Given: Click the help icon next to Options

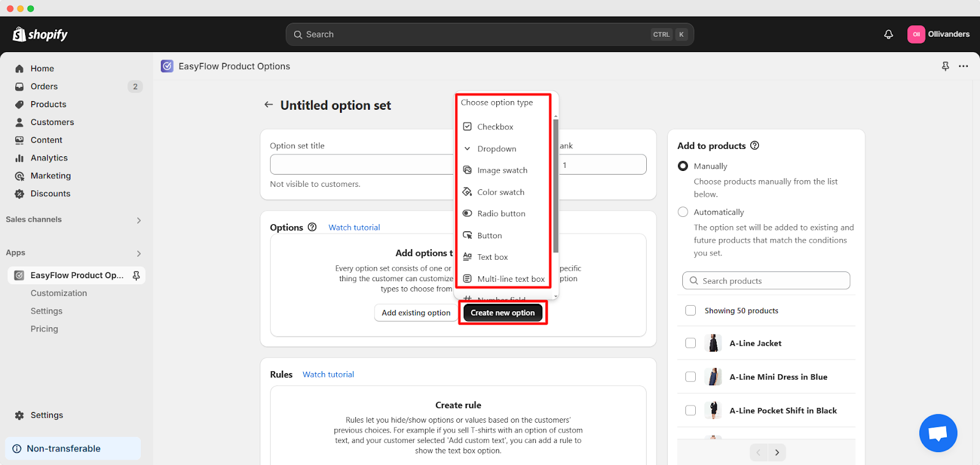Looking at the screenshot, I should [312, 227].
